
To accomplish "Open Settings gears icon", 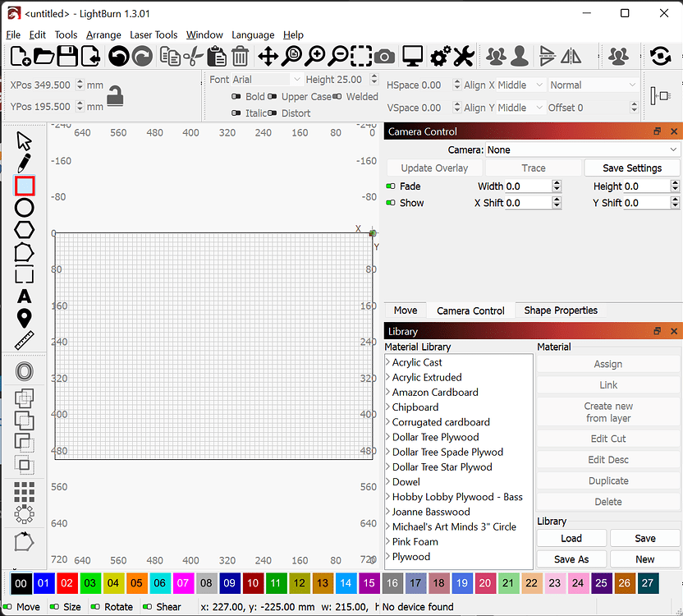I will click(440, 57).
